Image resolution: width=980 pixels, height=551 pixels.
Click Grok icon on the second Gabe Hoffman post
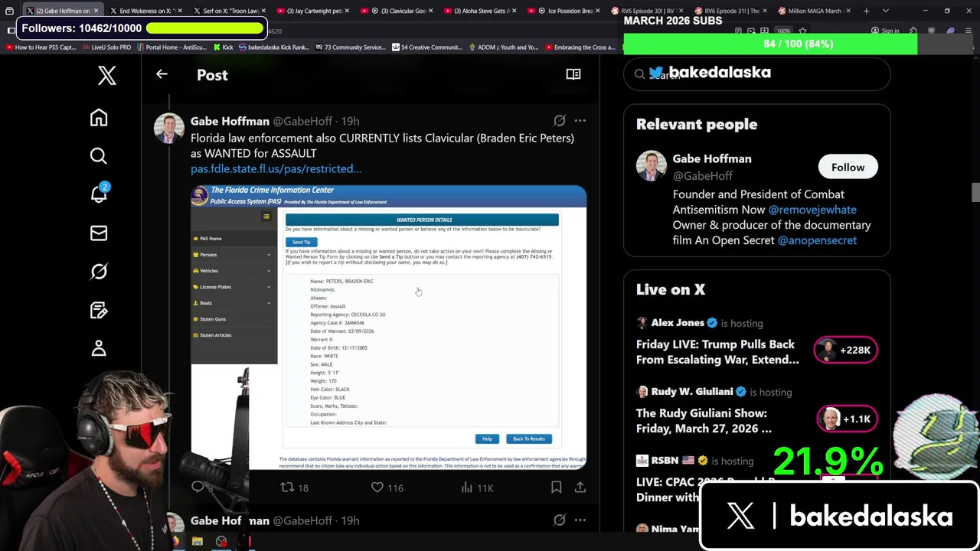pyautogui.click(x=560, y=520)
